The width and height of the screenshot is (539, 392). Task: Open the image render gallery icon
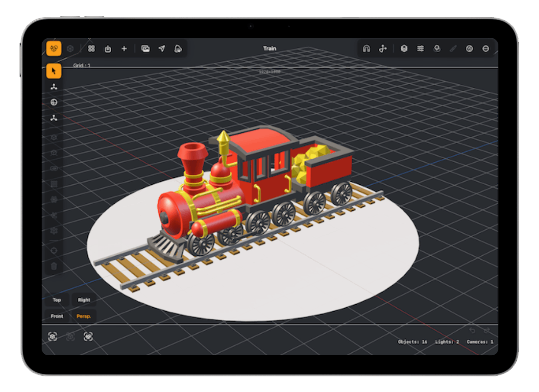click(146, 49)
